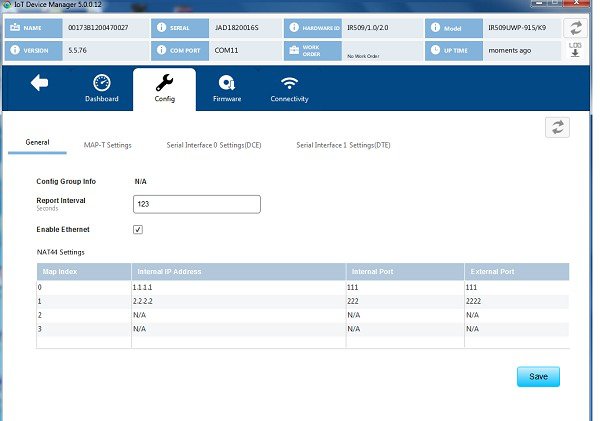
Task: Switch to the MAP-T Settings tab
Action: (x=108, y=145)
